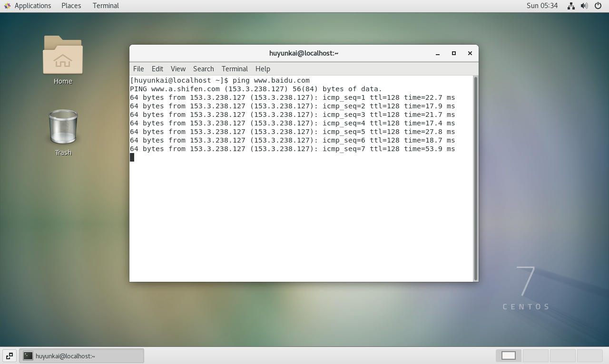Image resolution: width=609 pixels, height=364 pixels.
Task: Click the icmp_seq=5 ping reply line
Action: click(x=293, y=132)
